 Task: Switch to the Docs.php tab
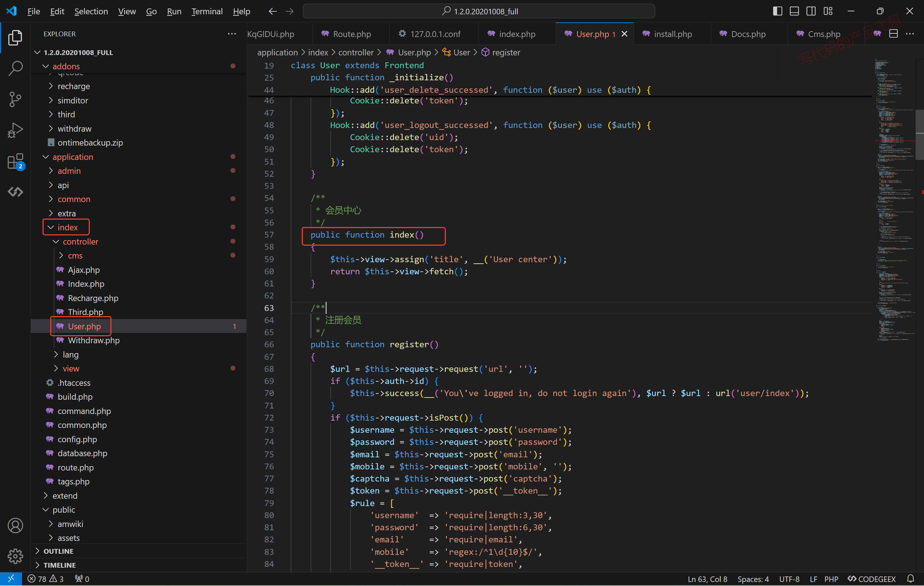(x=748, y=34)
